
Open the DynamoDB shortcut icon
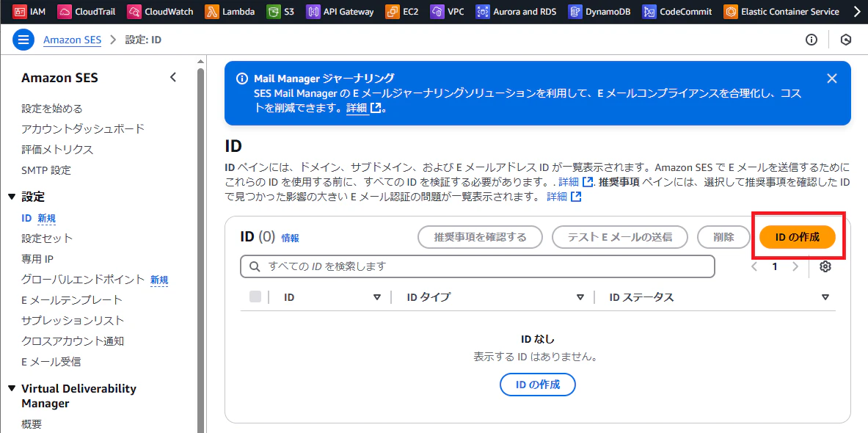575,11
